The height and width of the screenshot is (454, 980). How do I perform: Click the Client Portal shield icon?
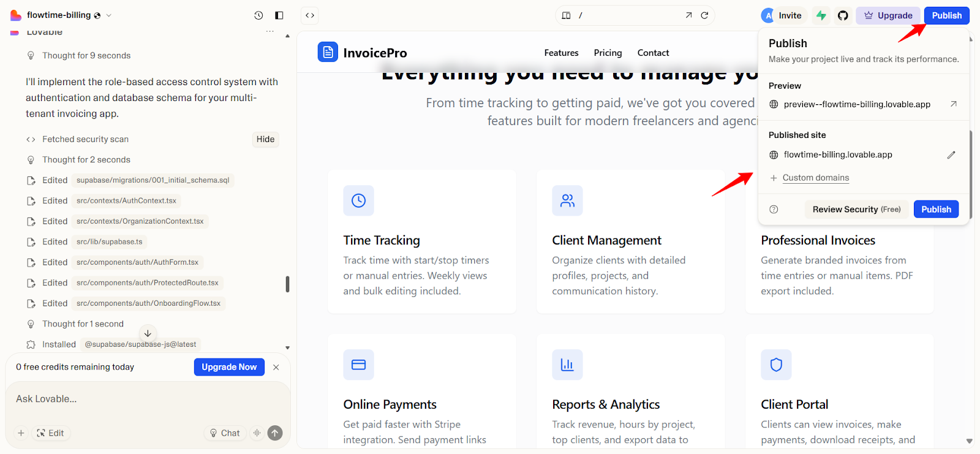[x=776, y=365]
